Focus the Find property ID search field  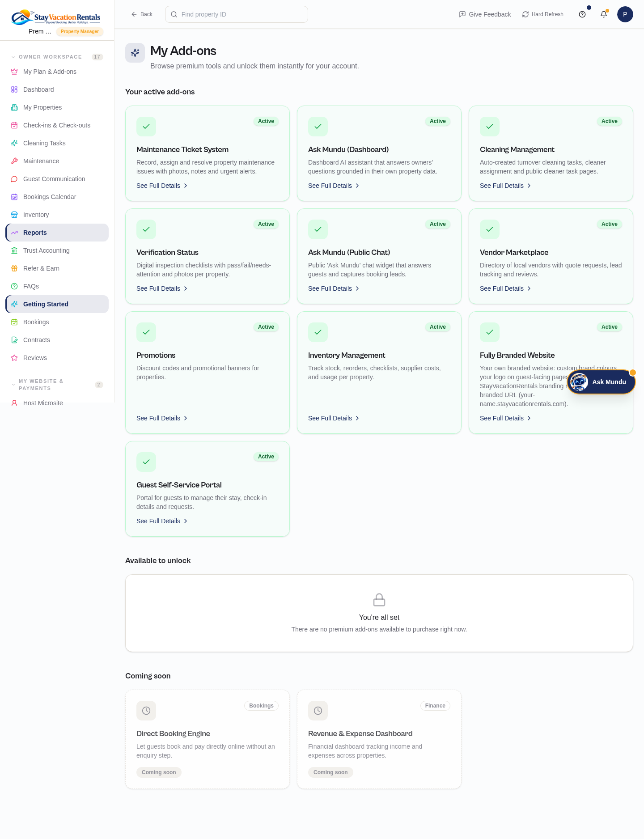[237, 14]
